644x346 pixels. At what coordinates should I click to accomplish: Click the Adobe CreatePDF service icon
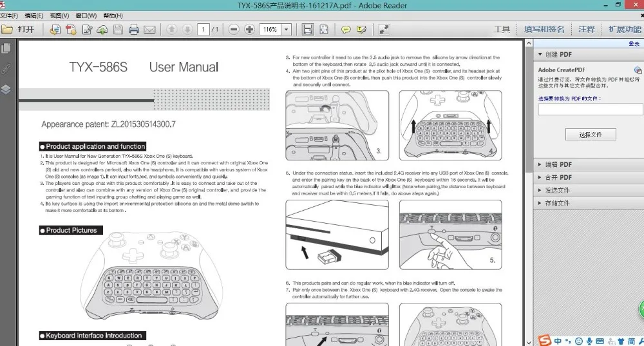(638, 70)
